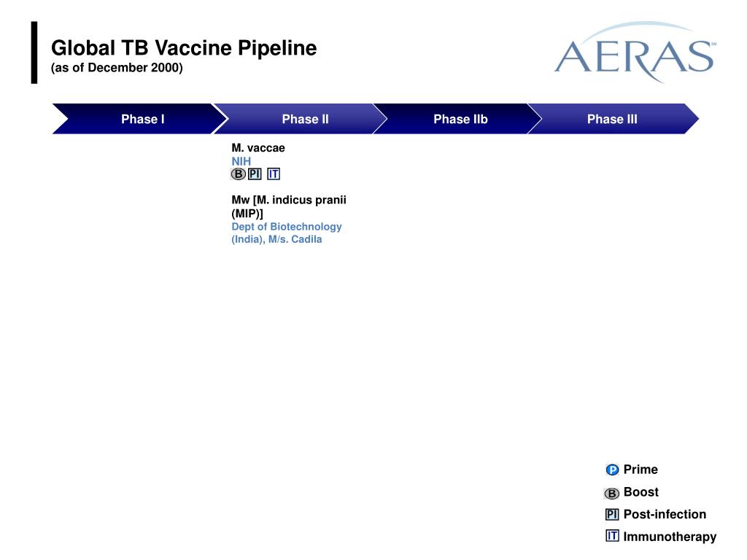
Task: Click the as of December 2000 subtitle
Action: (117, 68)
